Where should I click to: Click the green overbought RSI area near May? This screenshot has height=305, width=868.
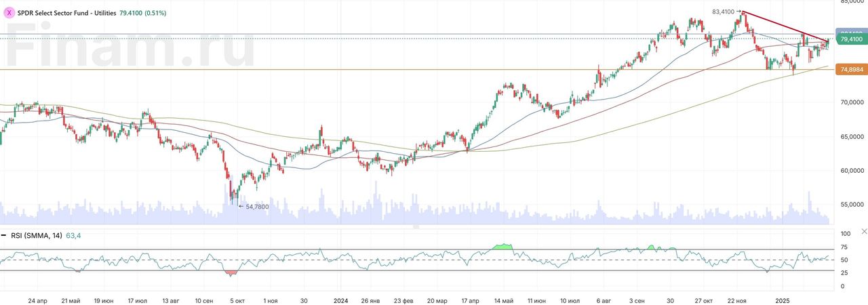pyautogui.click(x=502, y=245)
